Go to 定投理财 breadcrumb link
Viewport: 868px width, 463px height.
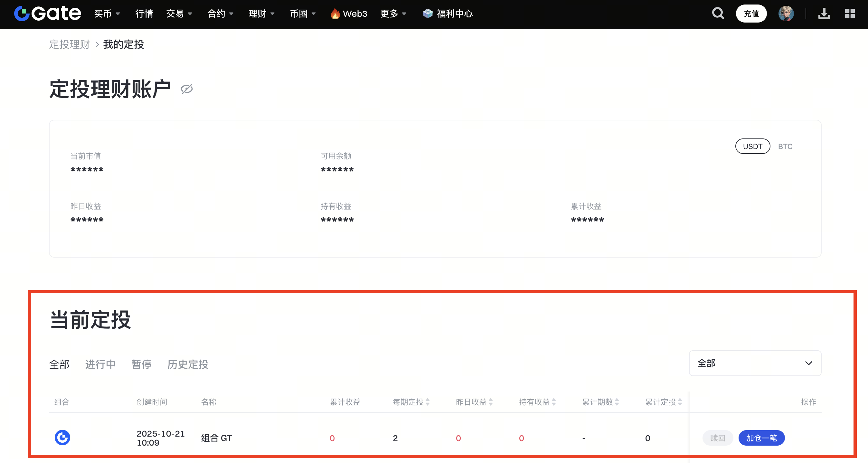pyautogui.click(x=70, y=44)
